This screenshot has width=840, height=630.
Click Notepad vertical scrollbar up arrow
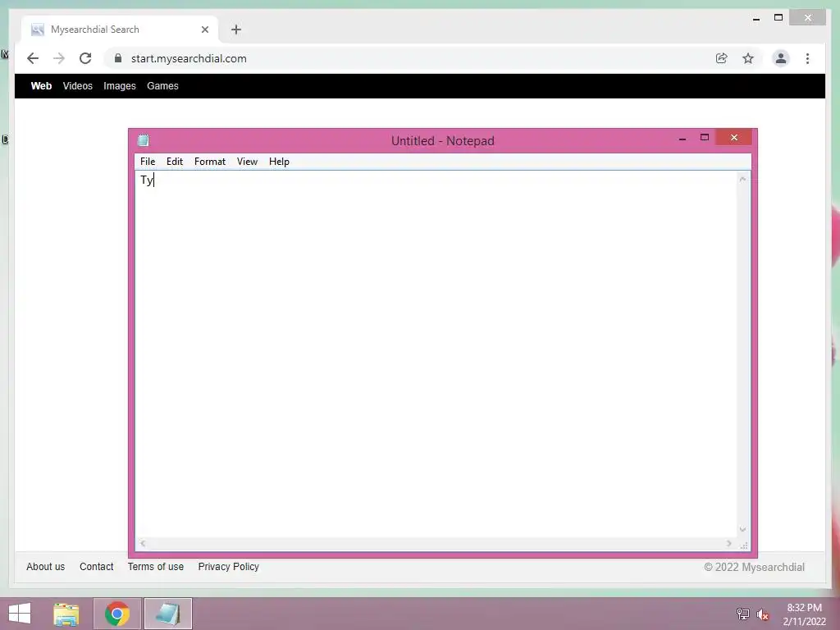[742, 179]
